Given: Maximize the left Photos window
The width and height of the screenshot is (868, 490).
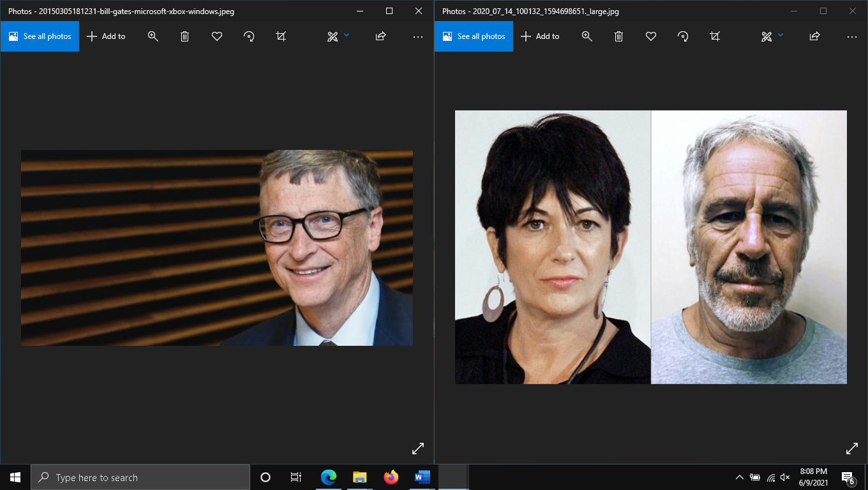Looking at the screenshot, I should click(x=389, y=11).
